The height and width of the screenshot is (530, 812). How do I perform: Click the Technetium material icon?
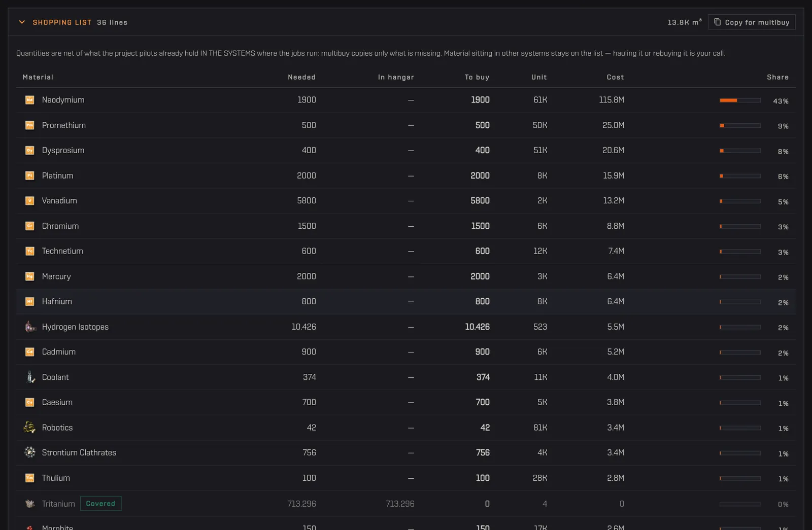coord(30,251)
